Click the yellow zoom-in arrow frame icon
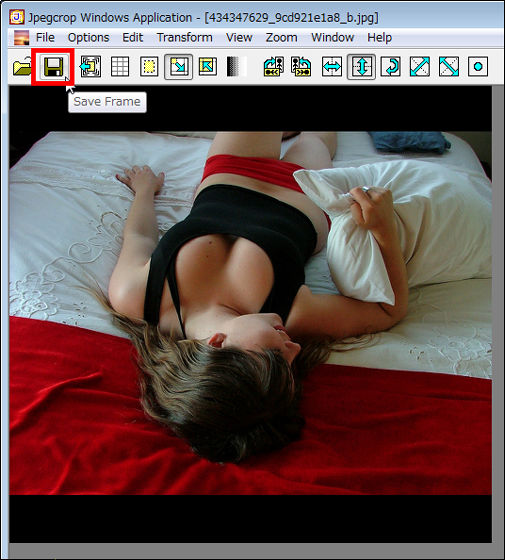Screen dimensions: 505x560 click(208, 67)
